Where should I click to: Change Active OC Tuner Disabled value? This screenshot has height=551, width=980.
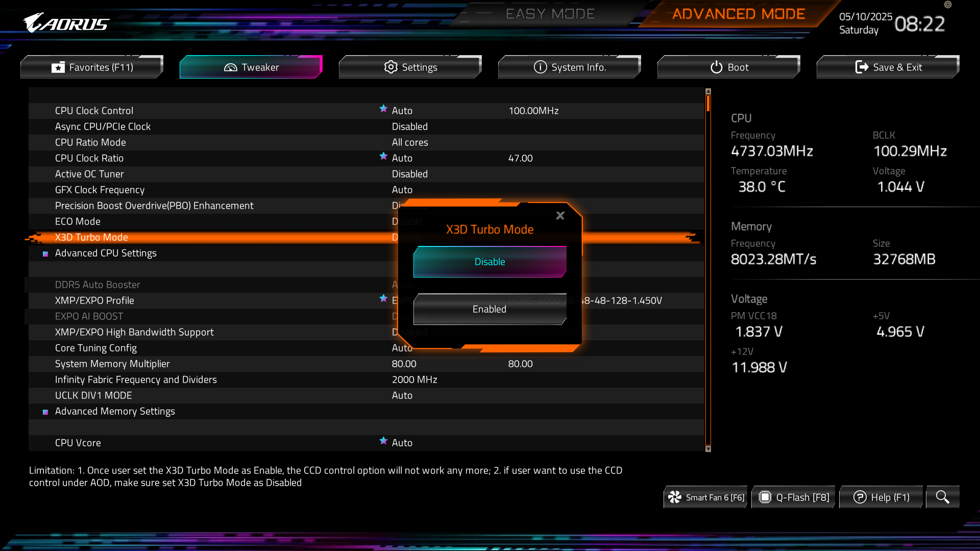pos(410,174)
